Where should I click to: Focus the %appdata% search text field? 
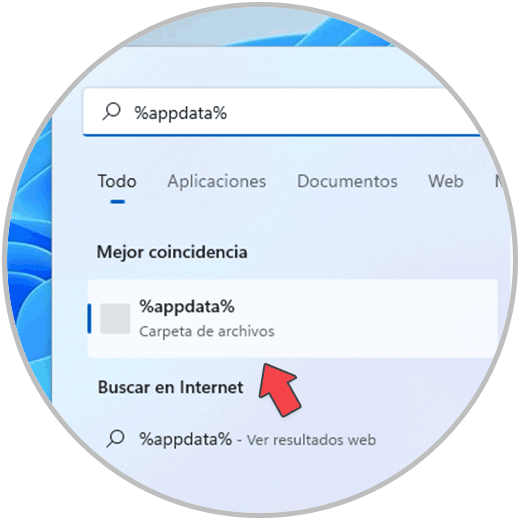point(283,112)
